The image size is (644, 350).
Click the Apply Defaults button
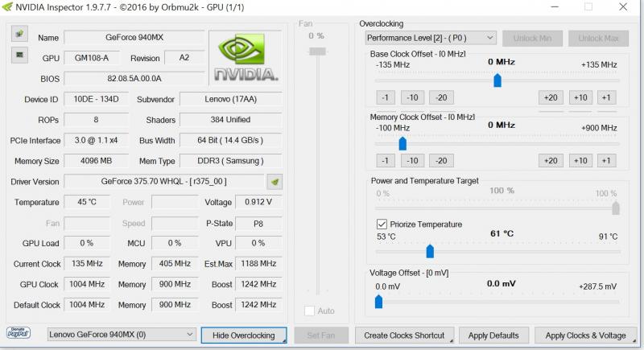click(x=493, y=336)
